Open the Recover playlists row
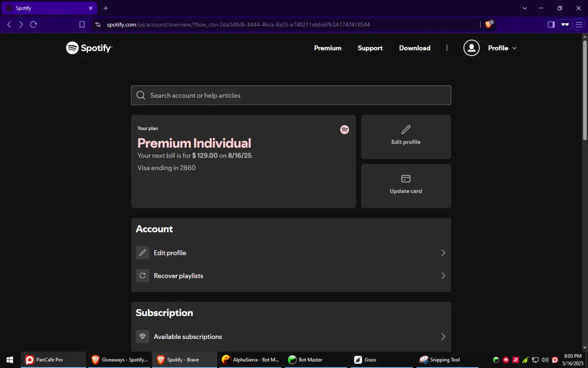 (291, 276)
